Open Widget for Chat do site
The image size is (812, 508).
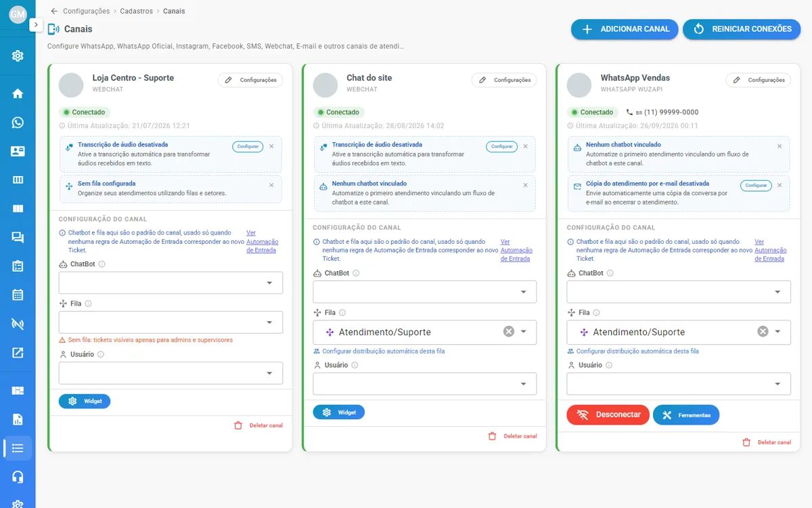338,412
